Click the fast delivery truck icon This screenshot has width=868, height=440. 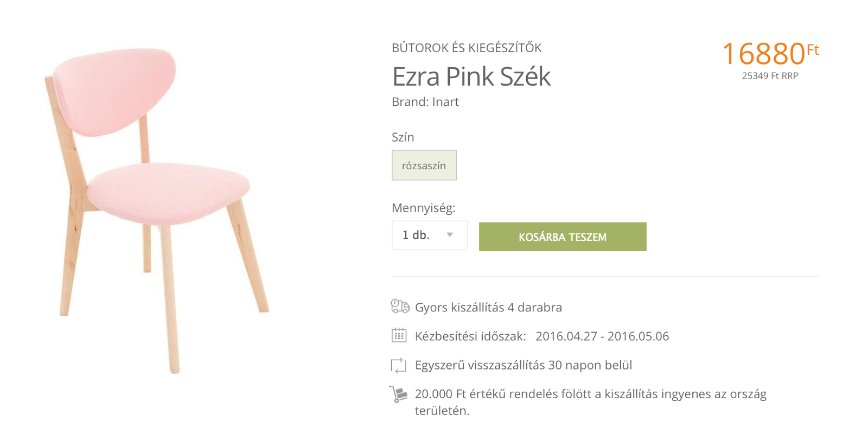(x=400, y=307)
